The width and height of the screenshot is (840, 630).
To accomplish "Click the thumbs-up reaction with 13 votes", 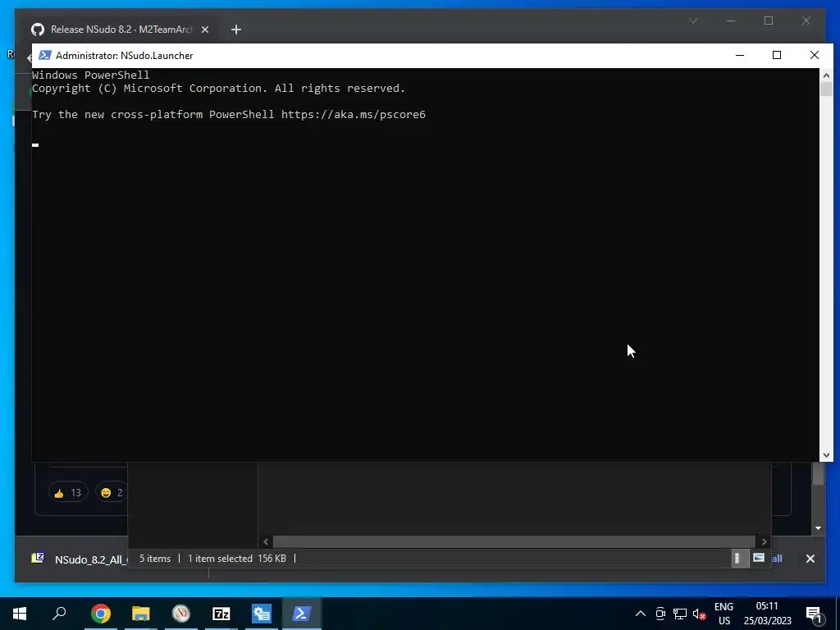I will click(67, 492).
